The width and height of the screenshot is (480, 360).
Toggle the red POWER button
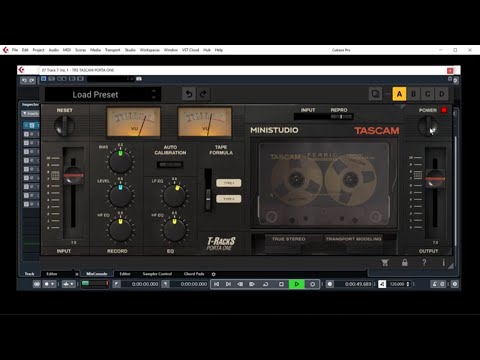pyautogui.click(x=444, y=110)
